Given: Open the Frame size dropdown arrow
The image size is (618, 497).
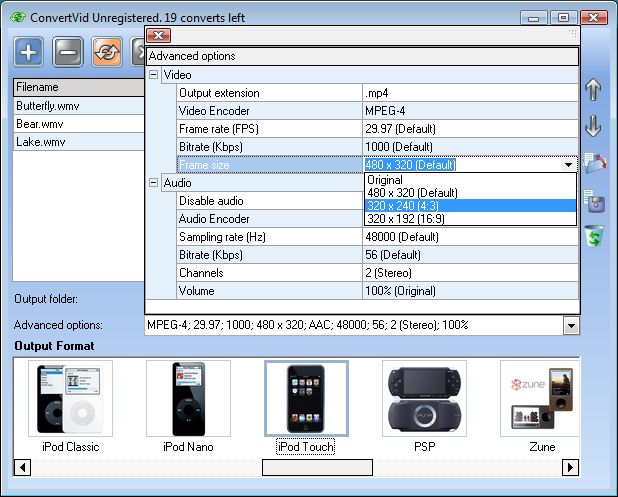Looking at the screenshot, I should (569, 165).
